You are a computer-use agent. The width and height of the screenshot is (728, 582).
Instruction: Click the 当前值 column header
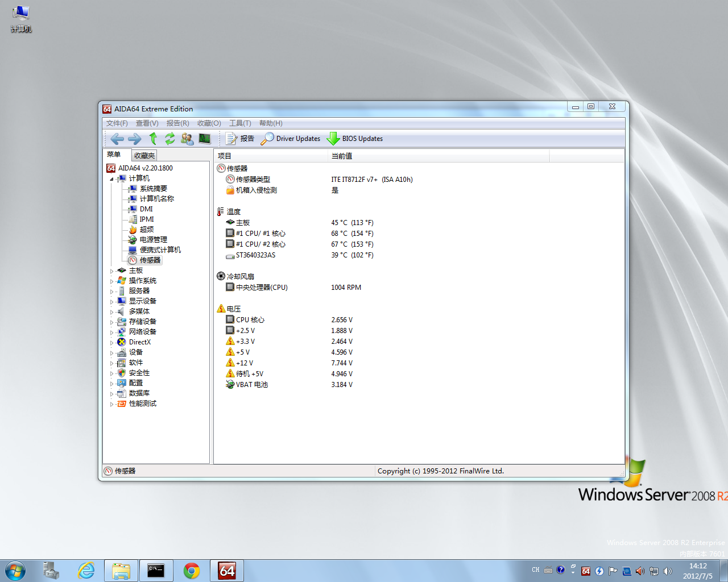(x=439, y=156)
